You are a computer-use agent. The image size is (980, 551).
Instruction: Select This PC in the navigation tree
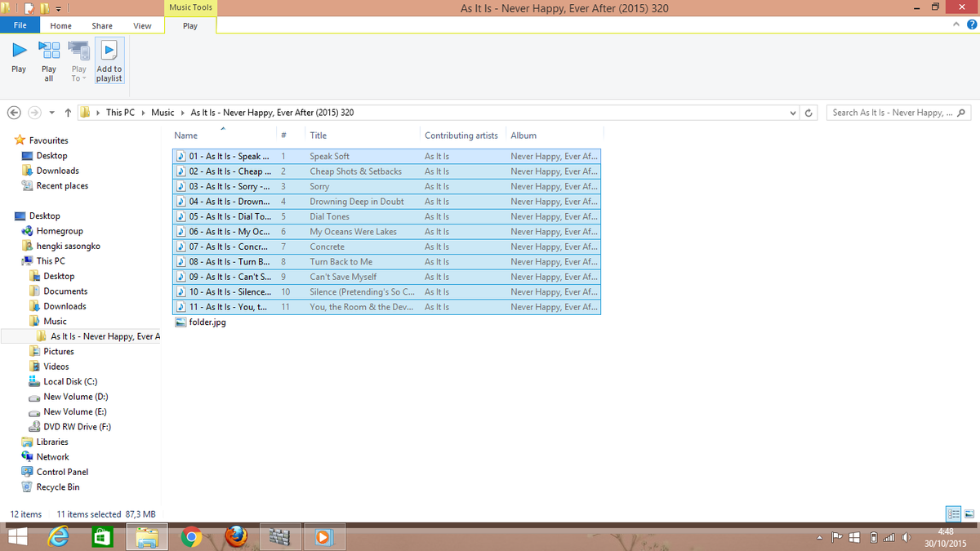click(51, 261)
